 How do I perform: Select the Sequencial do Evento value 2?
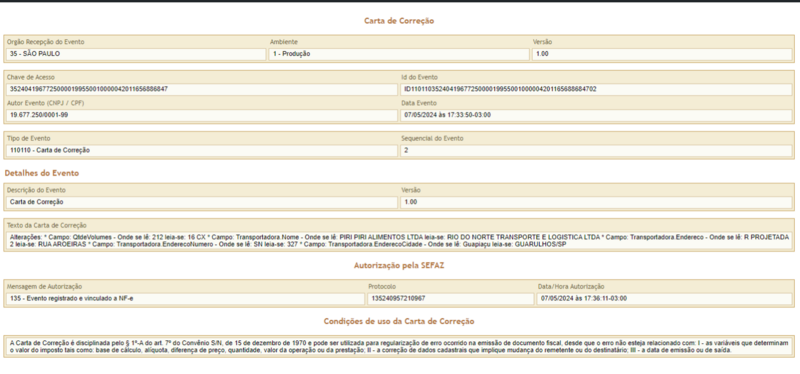point(596,151)
